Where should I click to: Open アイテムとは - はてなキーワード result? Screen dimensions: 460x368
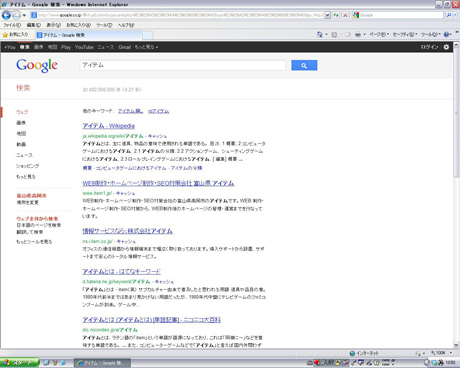click(x=121, y=272)
